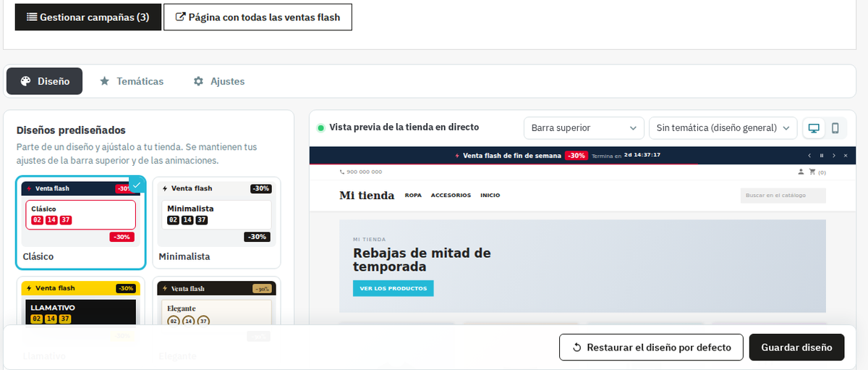Open the Sin temática (diseño general) dropdown
This screenshot has width=868, height=370.
[723, 128]
